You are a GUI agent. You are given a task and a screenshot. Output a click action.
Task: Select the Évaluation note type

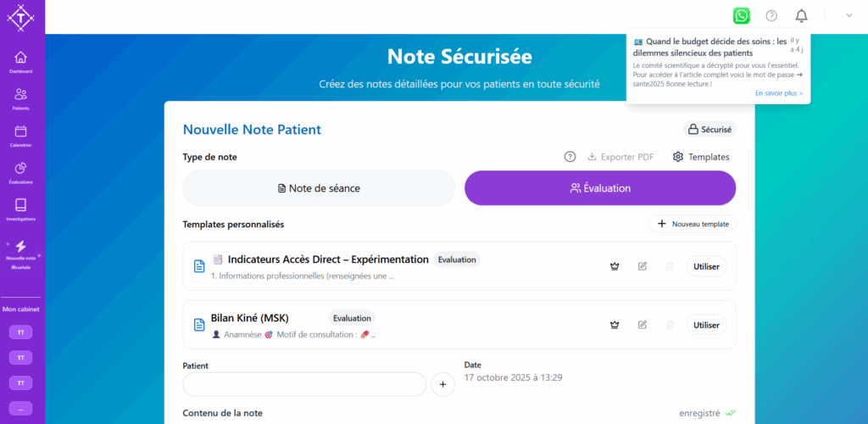600,188
